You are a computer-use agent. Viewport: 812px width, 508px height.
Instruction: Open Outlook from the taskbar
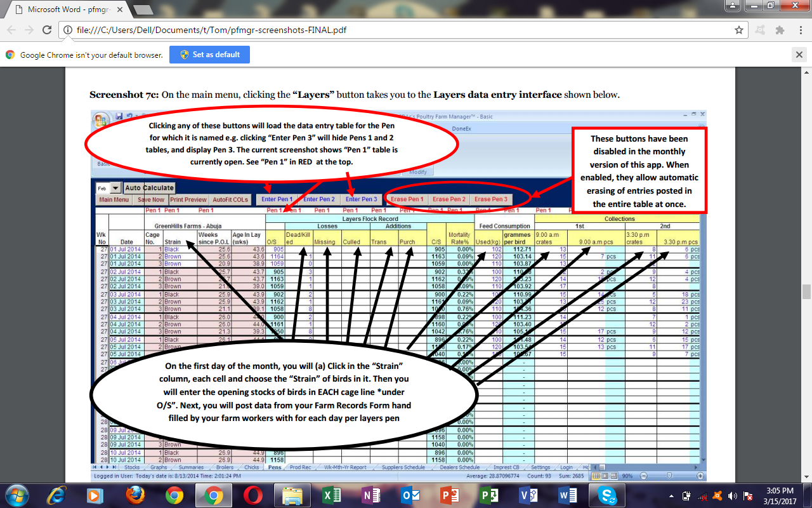click(x=409, y=495)
